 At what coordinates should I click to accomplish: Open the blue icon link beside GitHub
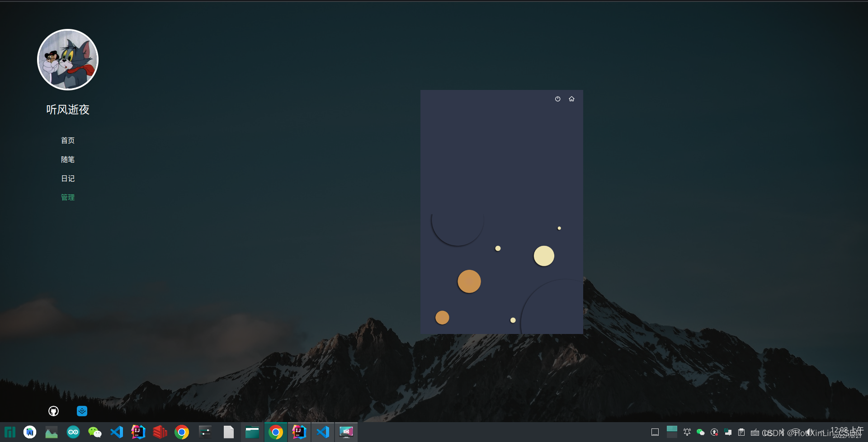[82, 411]
